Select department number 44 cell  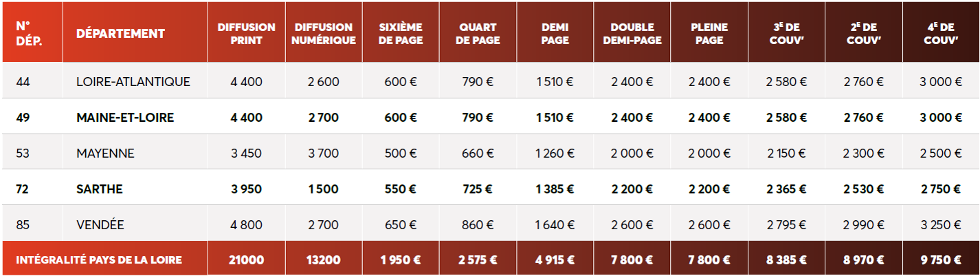click(x=23, y=82)
